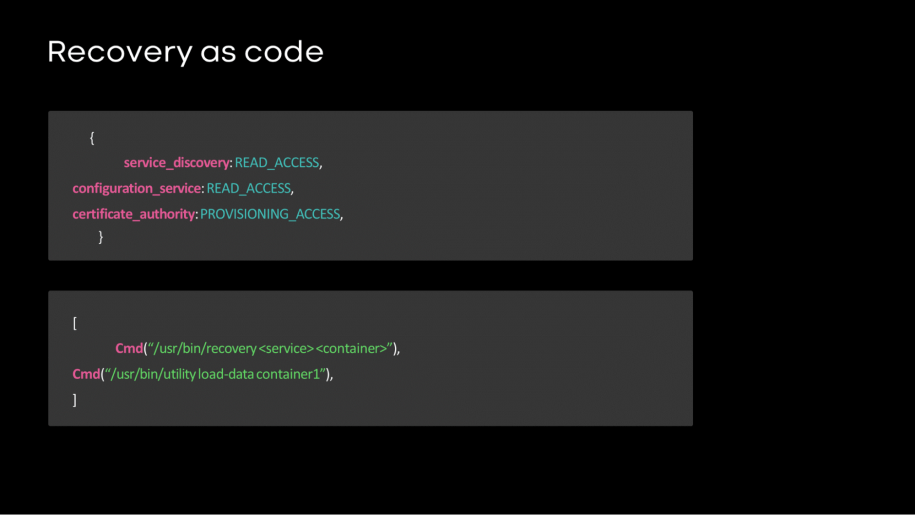Select the Cmd keyword on the recovery line

[x=129, y=348]
